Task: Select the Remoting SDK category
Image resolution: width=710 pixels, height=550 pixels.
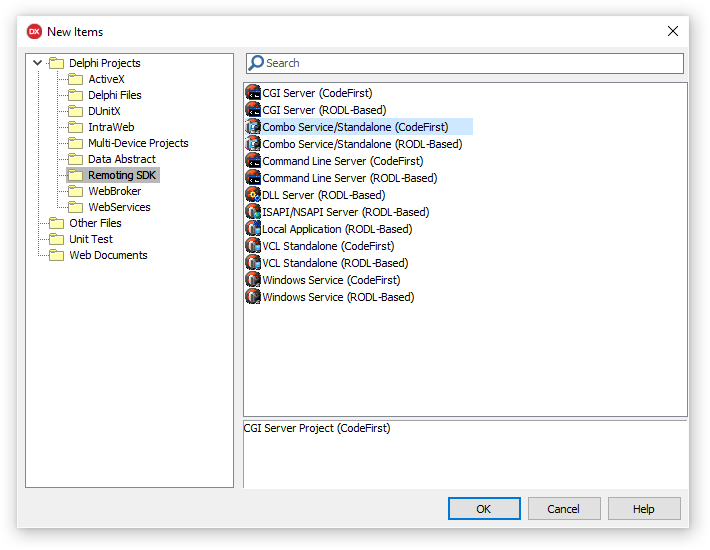Action: (x=122, y=175)
